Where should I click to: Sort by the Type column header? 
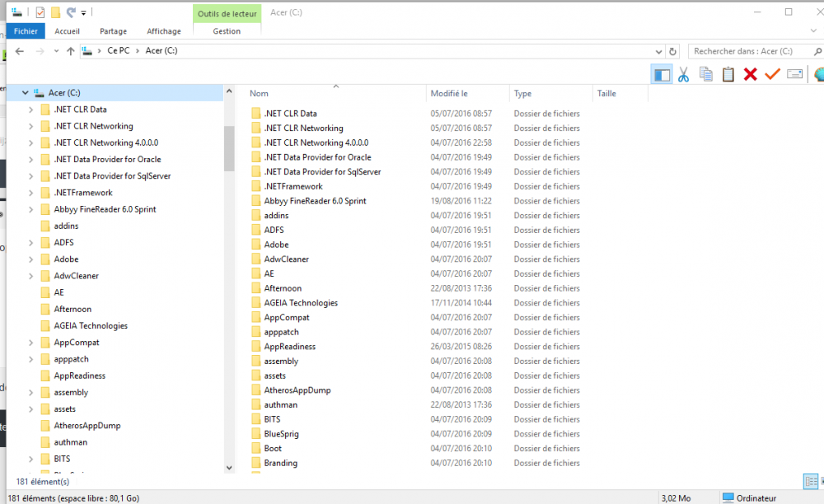pyautogui.click(x=523, y=93)
